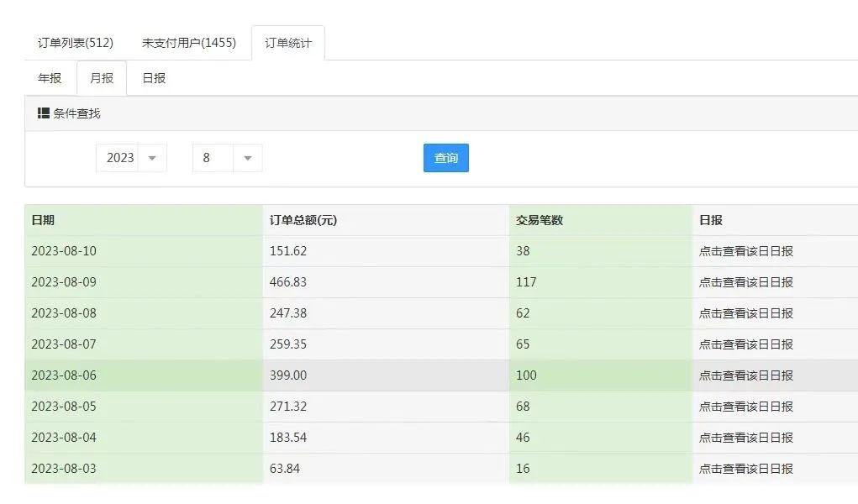Open the 日报 report tab
Screen dimensions: 858x504
coord(153,77)
